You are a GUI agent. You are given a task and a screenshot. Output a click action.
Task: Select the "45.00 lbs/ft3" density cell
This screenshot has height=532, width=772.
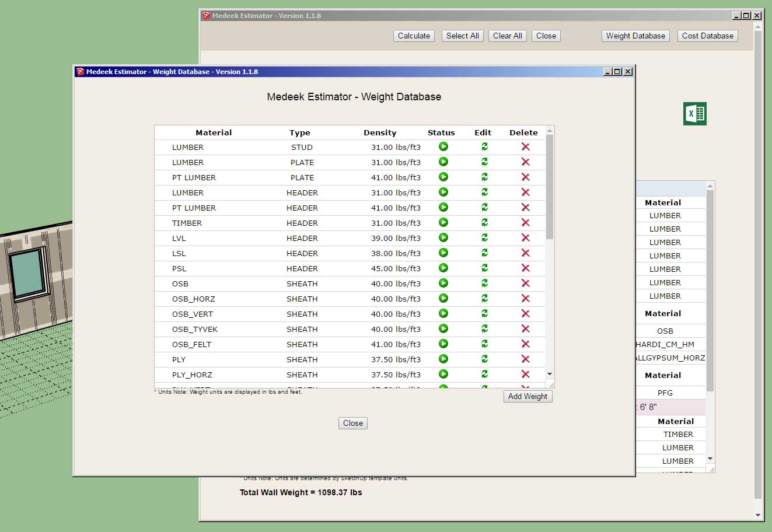click(x=396, y=269)
